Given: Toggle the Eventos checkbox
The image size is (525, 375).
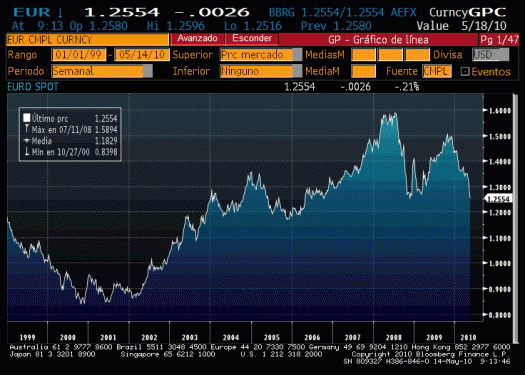Looking at the screenshot, I should 465,71.
